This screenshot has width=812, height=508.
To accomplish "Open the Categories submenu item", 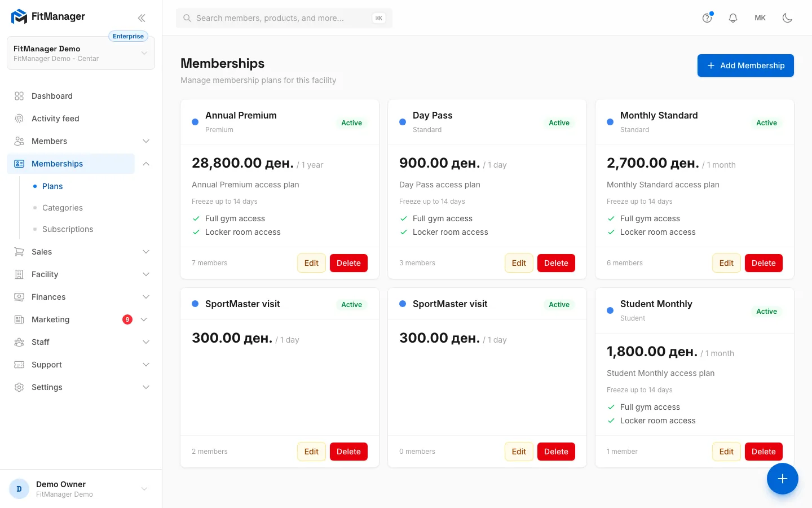I will (x=63, y=208).
